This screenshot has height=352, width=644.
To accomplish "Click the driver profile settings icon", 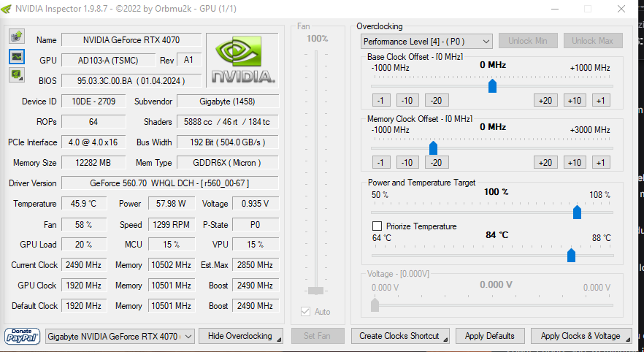I will coord(17,74).
